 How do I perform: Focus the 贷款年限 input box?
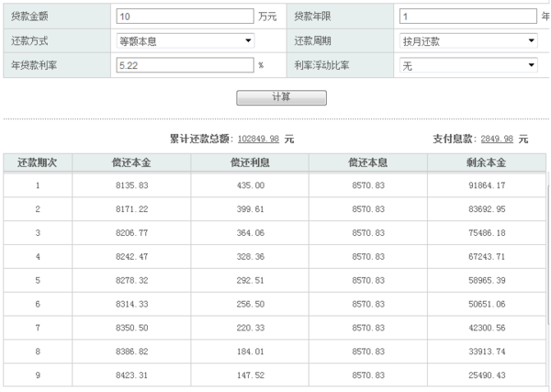[x=468, y=17]
